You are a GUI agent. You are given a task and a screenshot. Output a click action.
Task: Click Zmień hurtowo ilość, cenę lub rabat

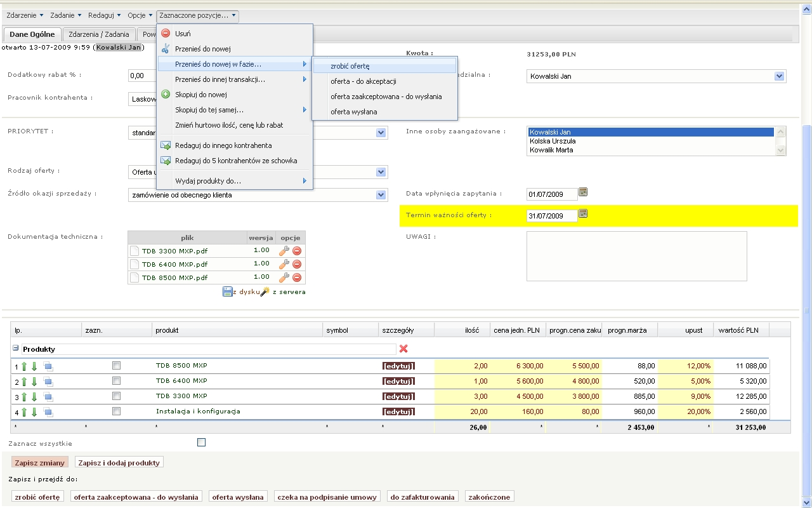(x=234, y=125)
